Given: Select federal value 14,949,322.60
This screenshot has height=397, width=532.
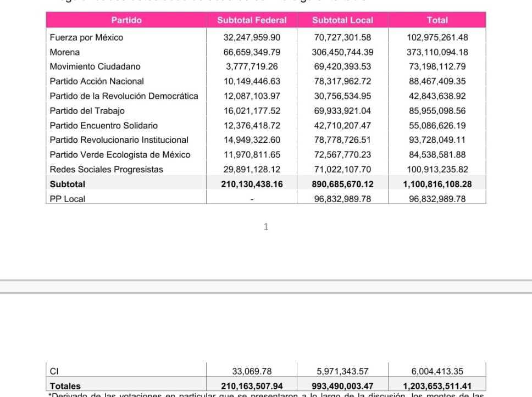Looking at the screenshot, I should pos(252,140).
